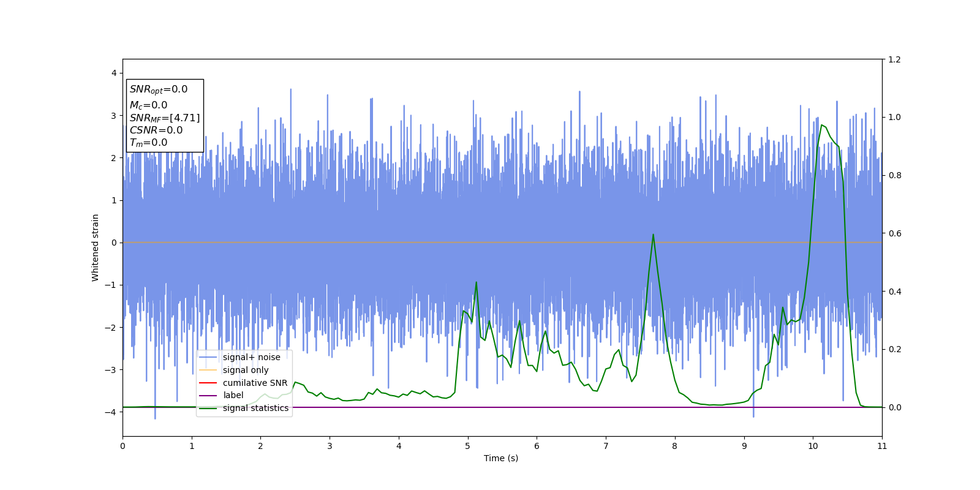This screenshot has width=980, height=490.
Task: Click the x-axis tick label 11
Action: coord(882,446)
